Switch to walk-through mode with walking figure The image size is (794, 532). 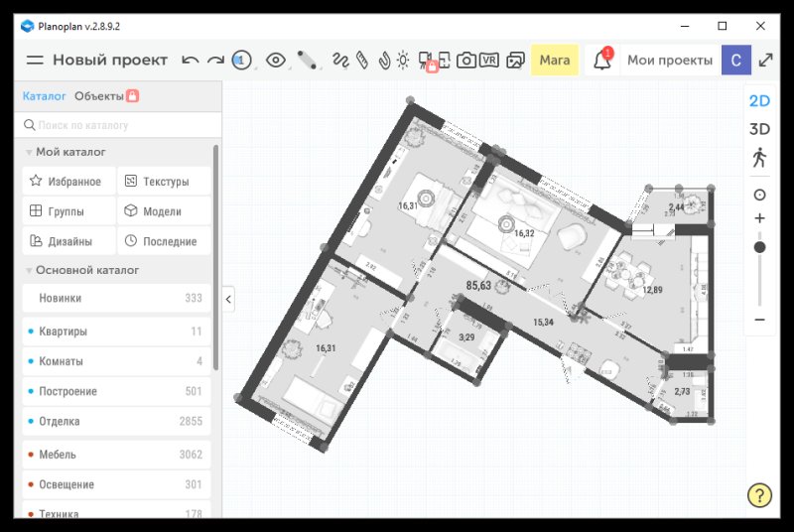759,158
